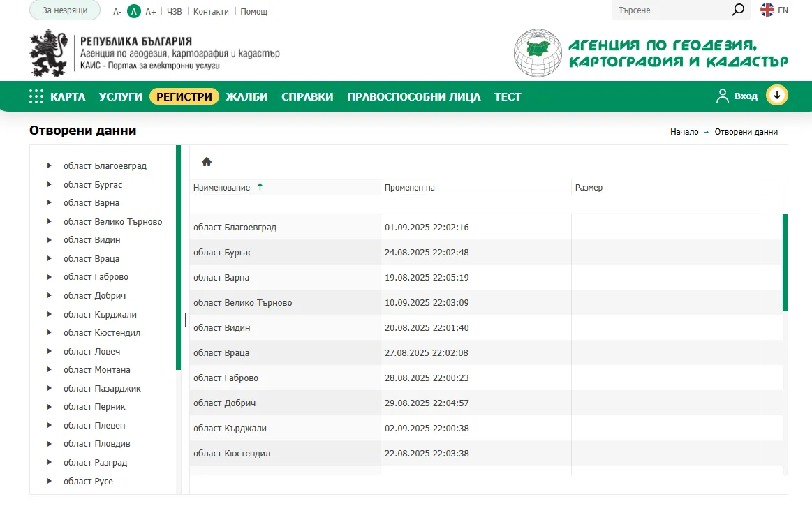This screenshot has width=812, height=506.
Task: Click the Търсене search input field
Action: point(670,10)
